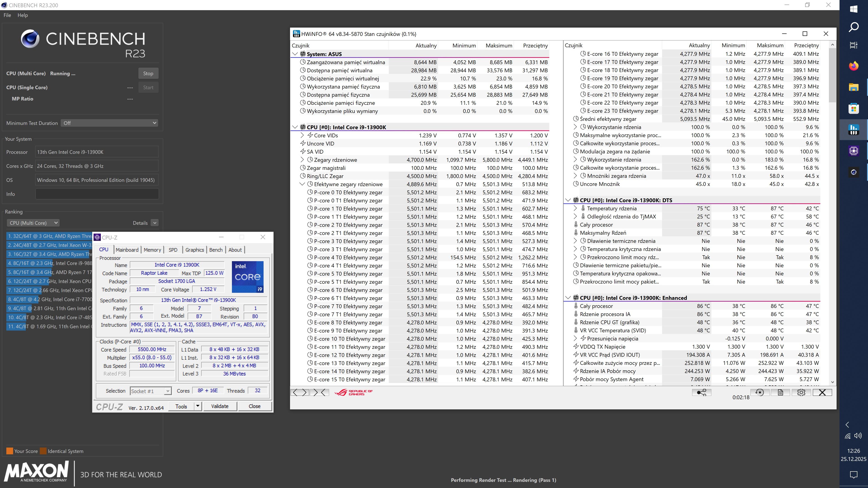Screen dimensions: 868x488
Task: Open Minimum Test Duration dropdown
Action: coord(109,123)
